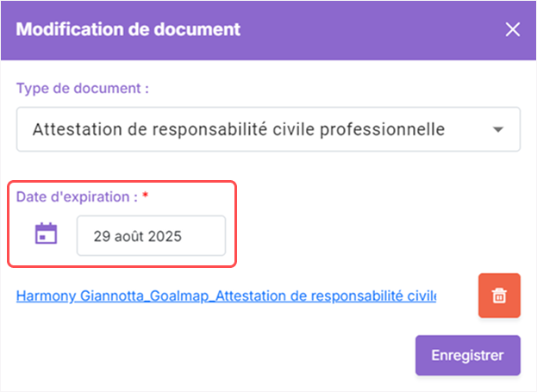Click the Modification de document title
The width and height of the screenshot is (537, 392).
click(x=128, y=29)
